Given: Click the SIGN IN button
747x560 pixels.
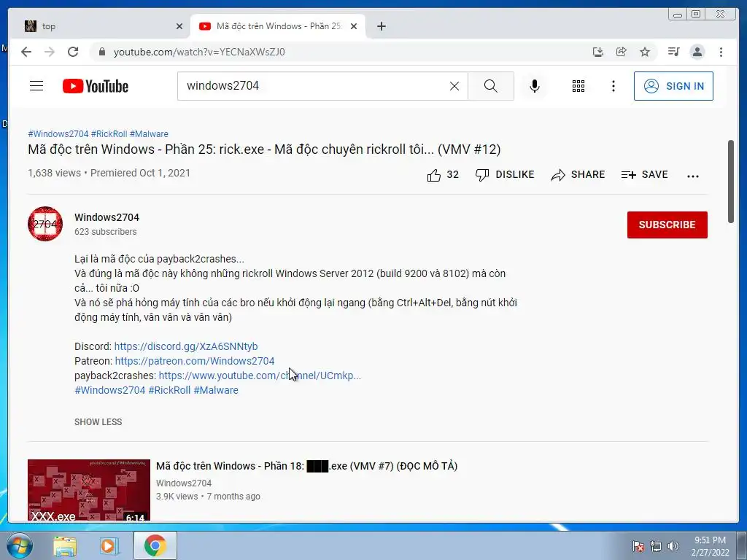Looking at the screenshot, I should pyautogui.click(x=673, y=86).
